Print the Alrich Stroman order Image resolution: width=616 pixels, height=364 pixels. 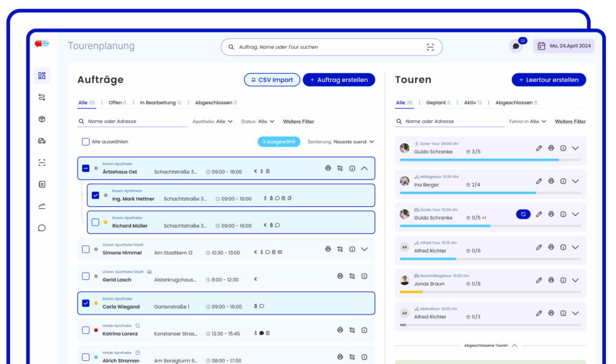pos(340,357)
